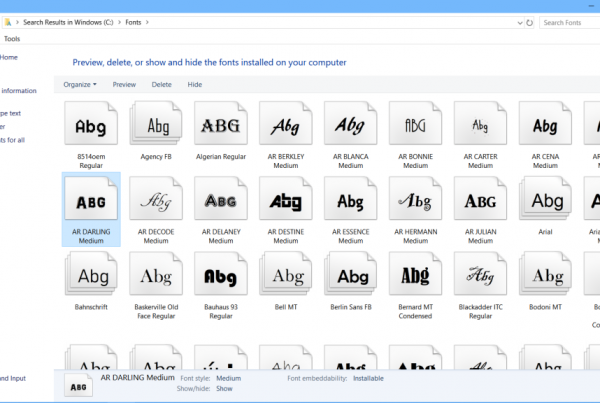This screenshot has height=403, width=600.
Task: Select the Baskerville Old Face Regular font
Action: [156, 273]
